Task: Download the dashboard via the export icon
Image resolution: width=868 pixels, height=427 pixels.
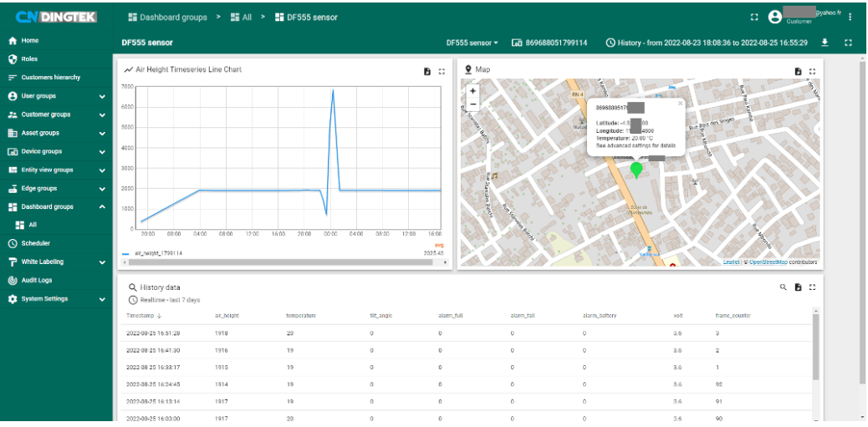Action: coord(825,43)
